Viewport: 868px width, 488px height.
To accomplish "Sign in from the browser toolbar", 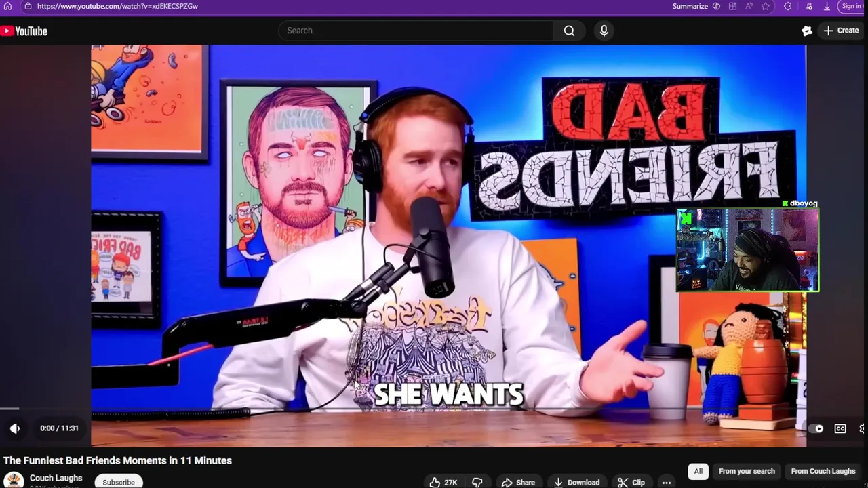I will (852, 6).
